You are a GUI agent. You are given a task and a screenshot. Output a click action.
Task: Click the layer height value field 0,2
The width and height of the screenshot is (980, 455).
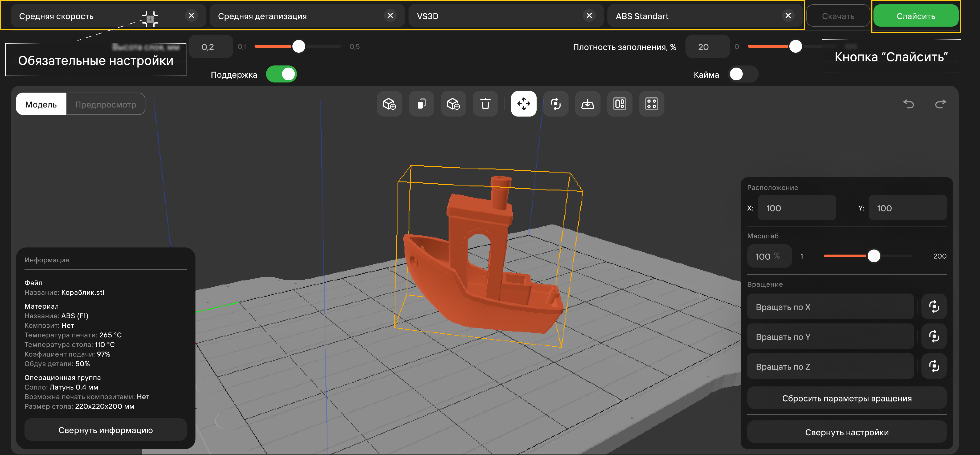click(211, 47)
